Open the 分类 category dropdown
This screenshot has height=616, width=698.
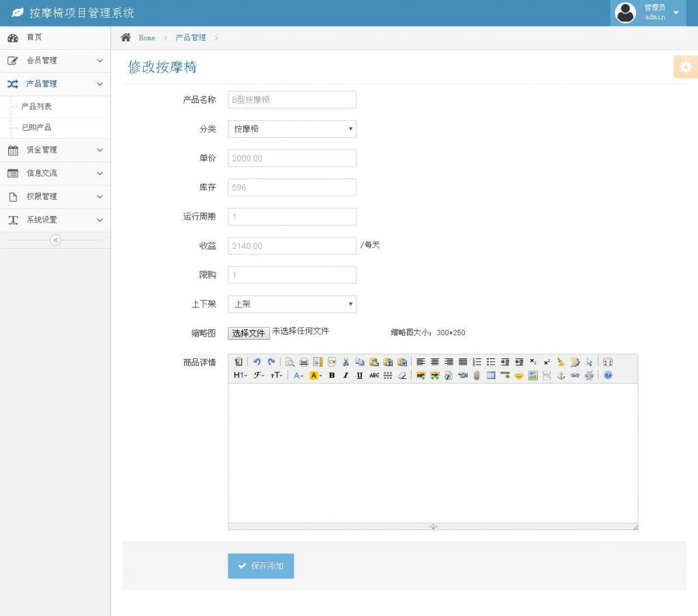(x=292, y=129)
